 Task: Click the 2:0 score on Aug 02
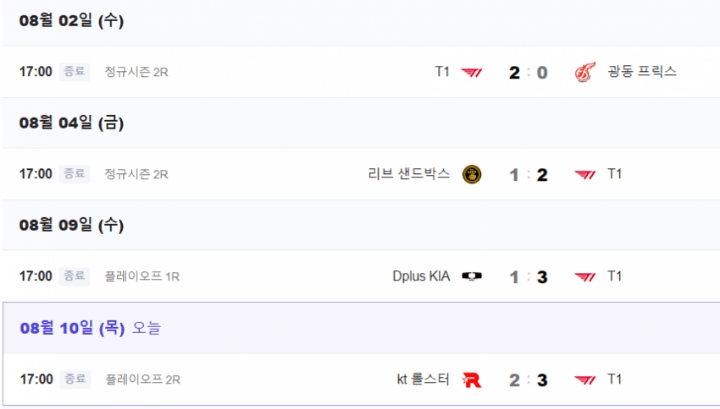tap(528, 72)
